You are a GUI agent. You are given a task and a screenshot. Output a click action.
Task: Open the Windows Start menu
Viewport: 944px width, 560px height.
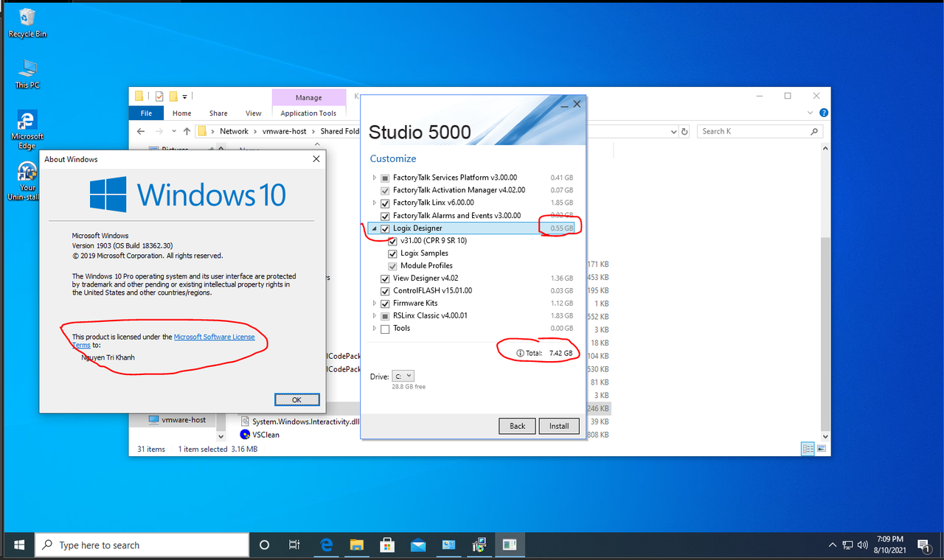click(18, 545)
